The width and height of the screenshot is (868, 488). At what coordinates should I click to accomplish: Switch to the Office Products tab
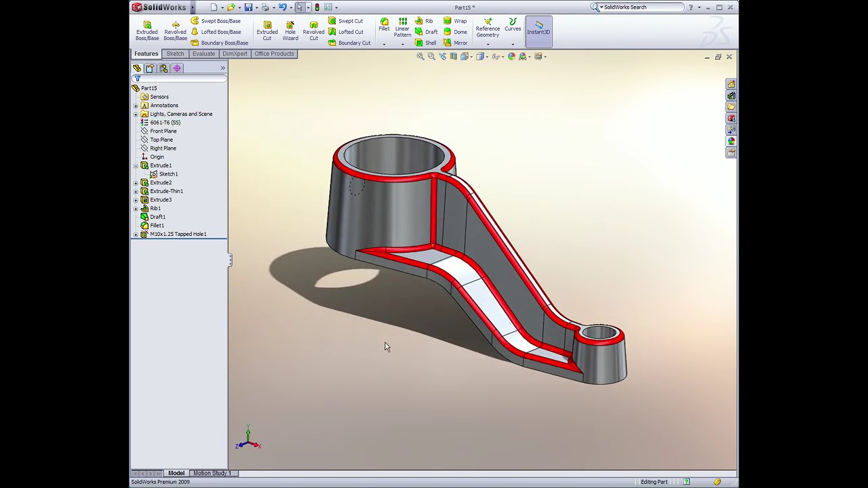coord(274,54)
